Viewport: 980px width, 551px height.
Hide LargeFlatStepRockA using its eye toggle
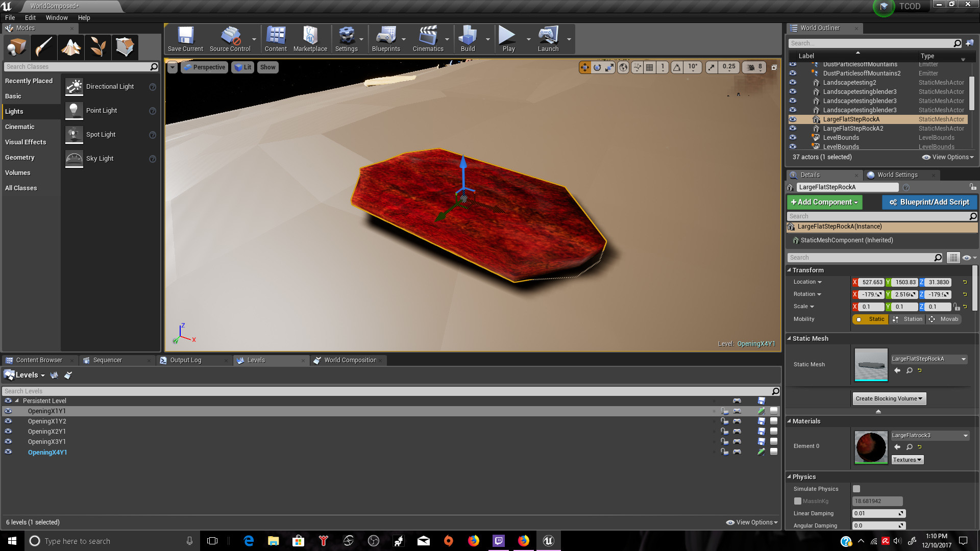click(x=793, y=119)
